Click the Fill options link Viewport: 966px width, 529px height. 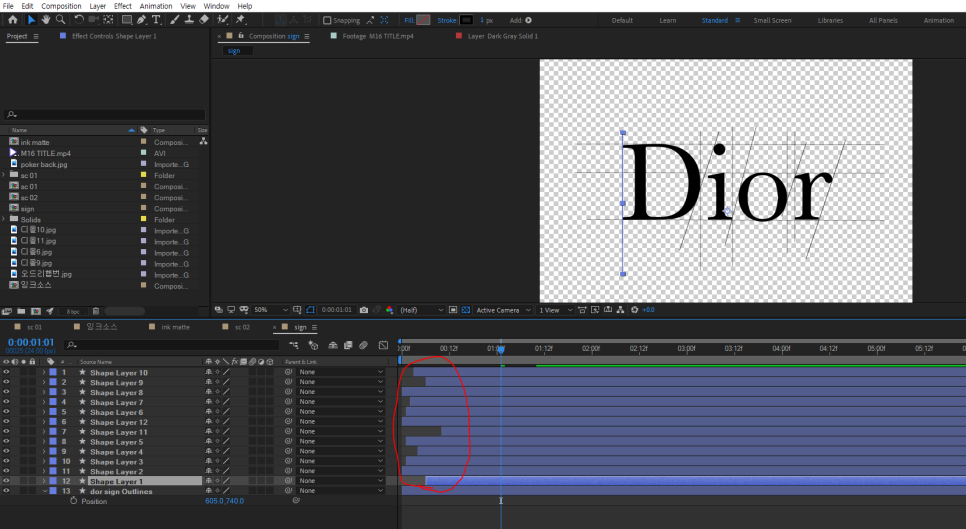[409, 20]
